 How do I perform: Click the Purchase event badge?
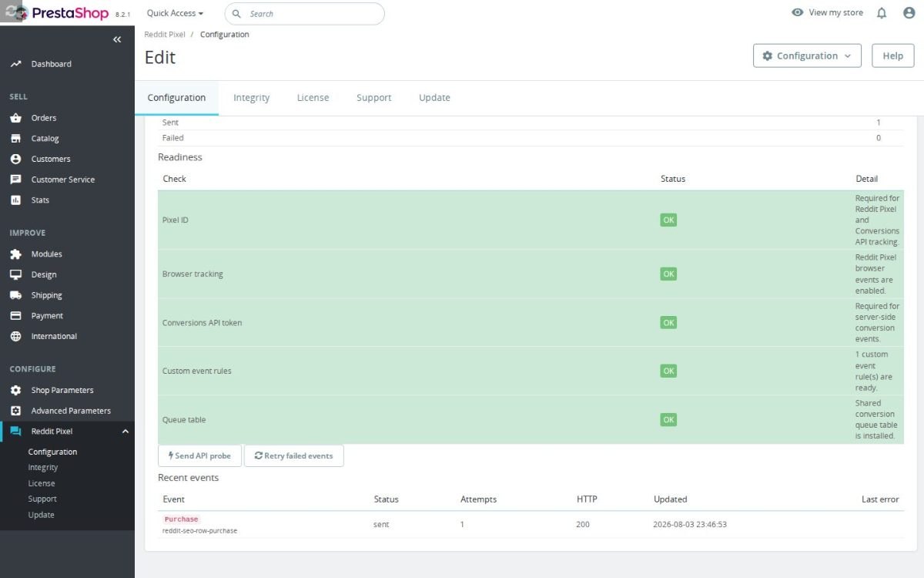click(182, 519)
